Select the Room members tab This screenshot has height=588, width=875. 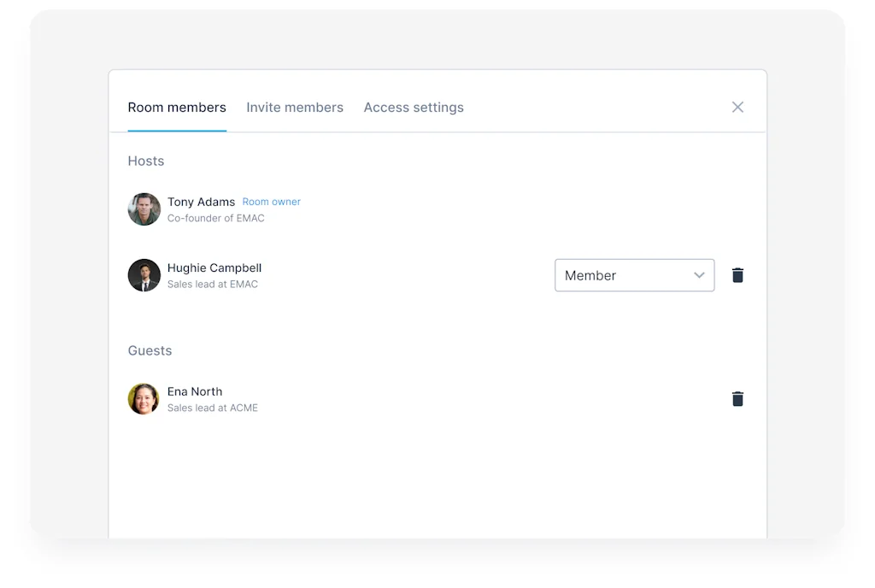[177, 107]
